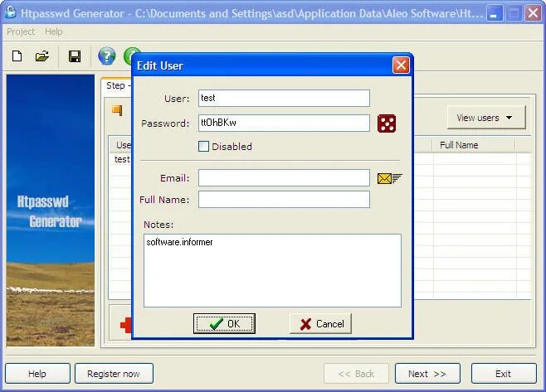Viewport: 546px width, 392px height.
Task: Click the orange flag icon in the Step panel
Action: pyautogui.click(x=117, y=110)
